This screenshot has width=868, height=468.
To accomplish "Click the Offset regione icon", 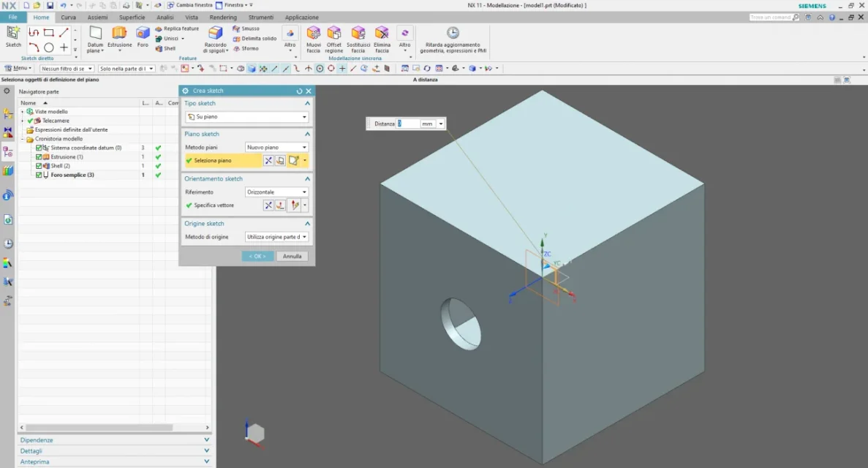I will point(334,33).
